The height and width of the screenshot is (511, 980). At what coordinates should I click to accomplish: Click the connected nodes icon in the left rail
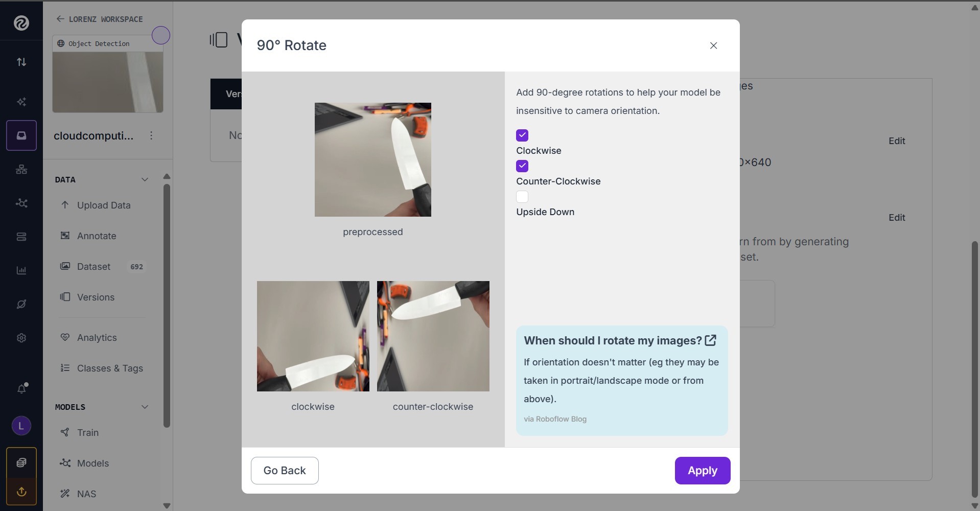21,203
